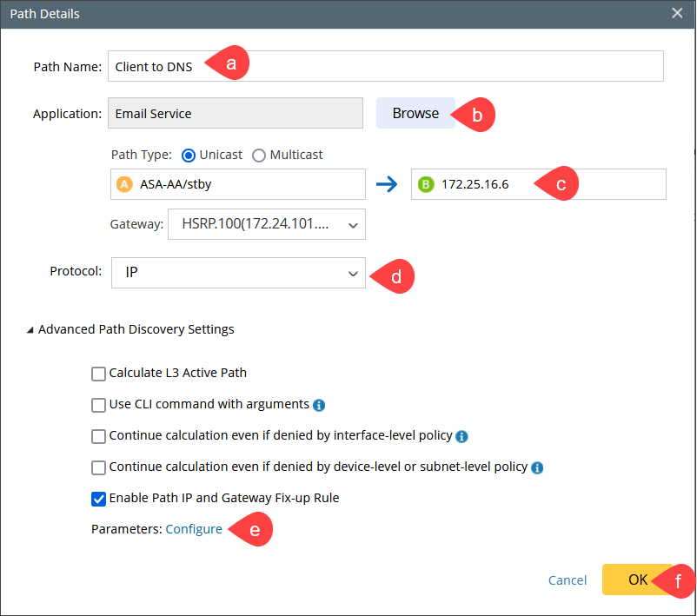Click the green destination B icon

point(426,184)
